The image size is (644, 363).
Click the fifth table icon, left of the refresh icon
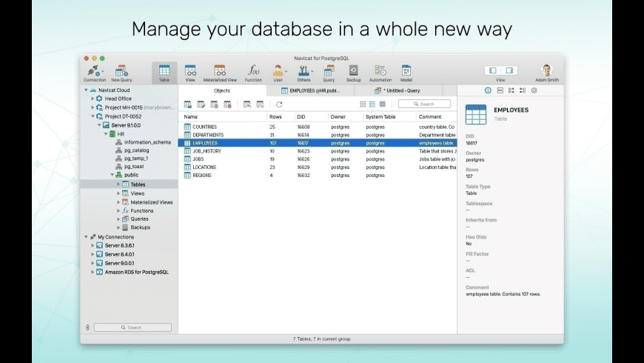coord(246,104)
